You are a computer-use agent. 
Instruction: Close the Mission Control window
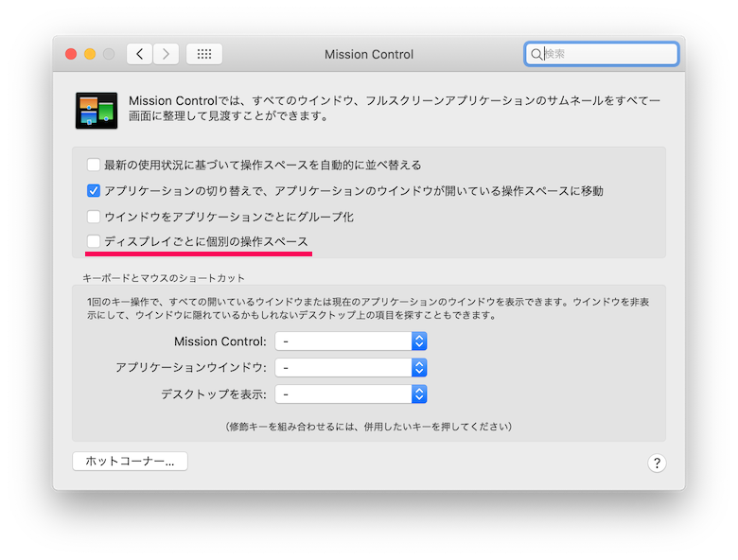click(x=71, y=54)
